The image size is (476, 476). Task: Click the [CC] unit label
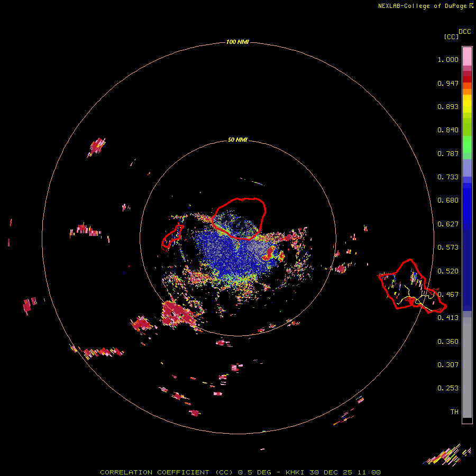451,36
